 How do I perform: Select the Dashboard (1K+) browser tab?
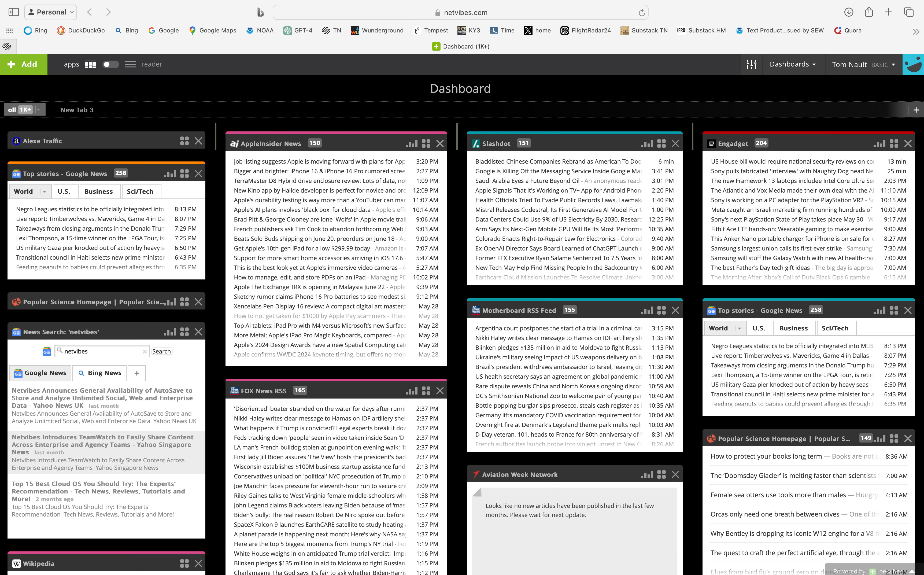tap(460, 46)
